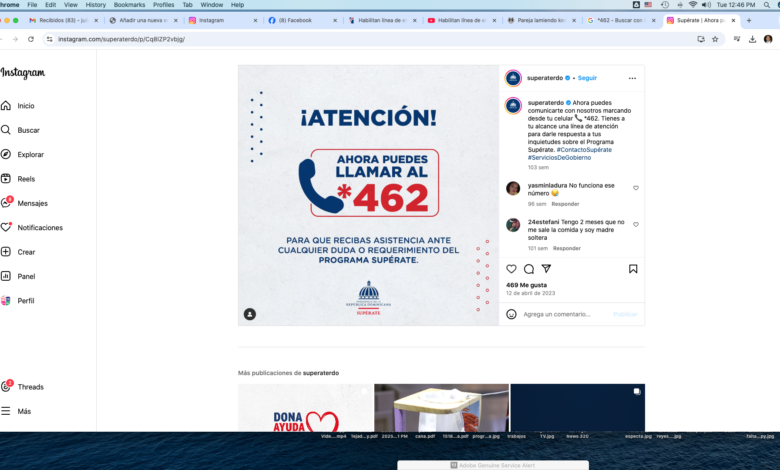Open the Bookmarks menu

[129, 4]
